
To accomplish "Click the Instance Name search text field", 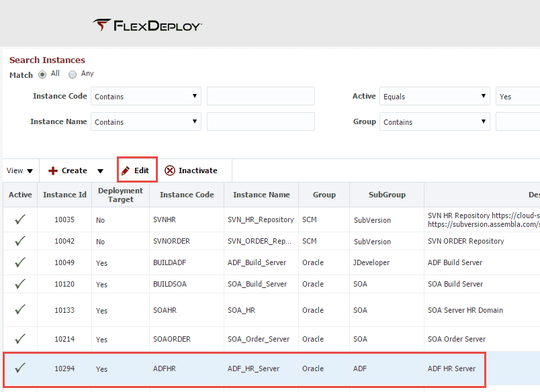I will [x=261, y=121].
